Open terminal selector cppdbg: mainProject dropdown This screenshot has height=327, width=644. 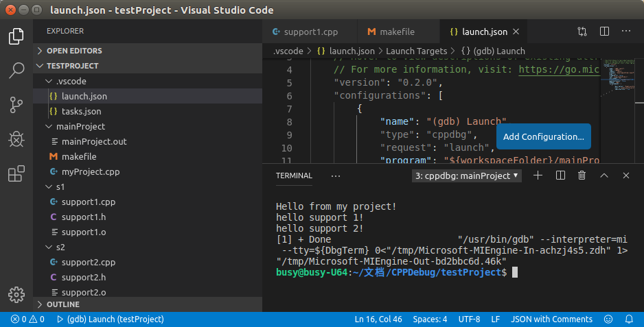click(467, 175)
